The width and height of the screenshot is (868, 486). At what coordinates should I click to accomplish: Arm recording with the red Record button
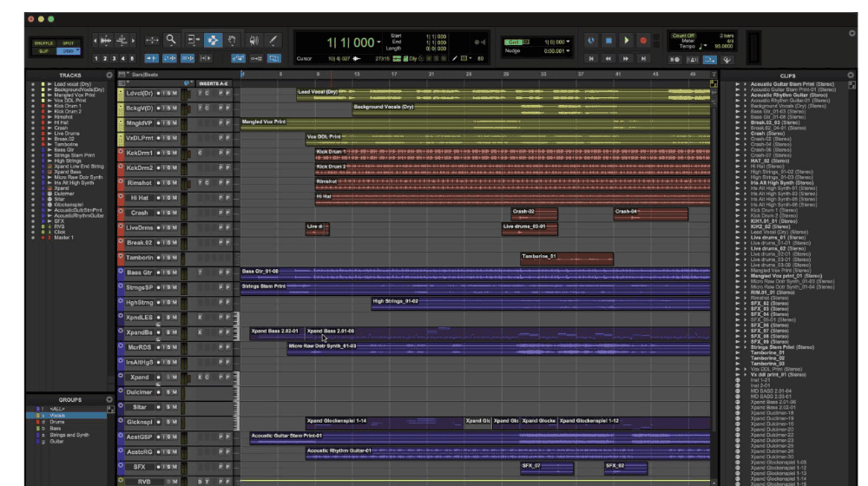[x=643, y=41]
